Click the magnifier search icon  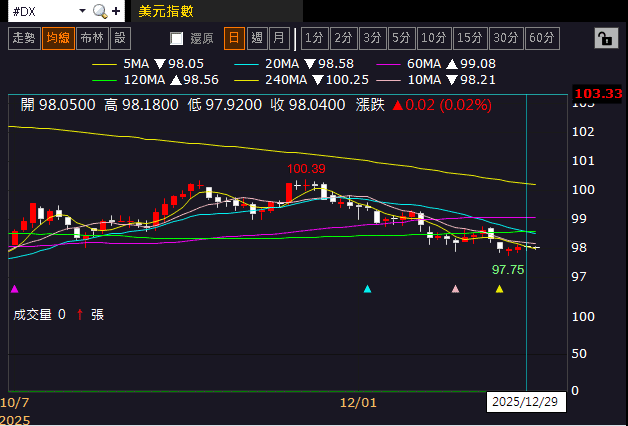[100, 11]
